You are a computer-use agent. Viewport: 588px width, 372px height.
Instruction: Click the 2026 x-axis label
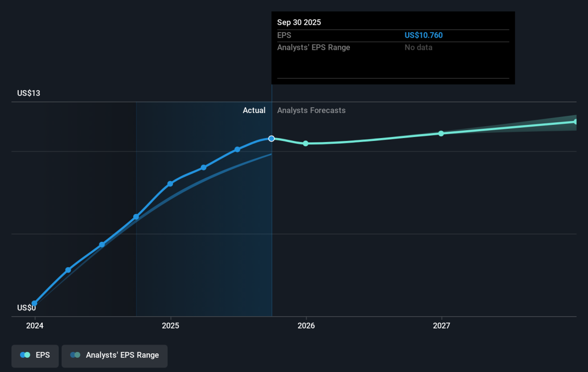[x=306, y=325]
